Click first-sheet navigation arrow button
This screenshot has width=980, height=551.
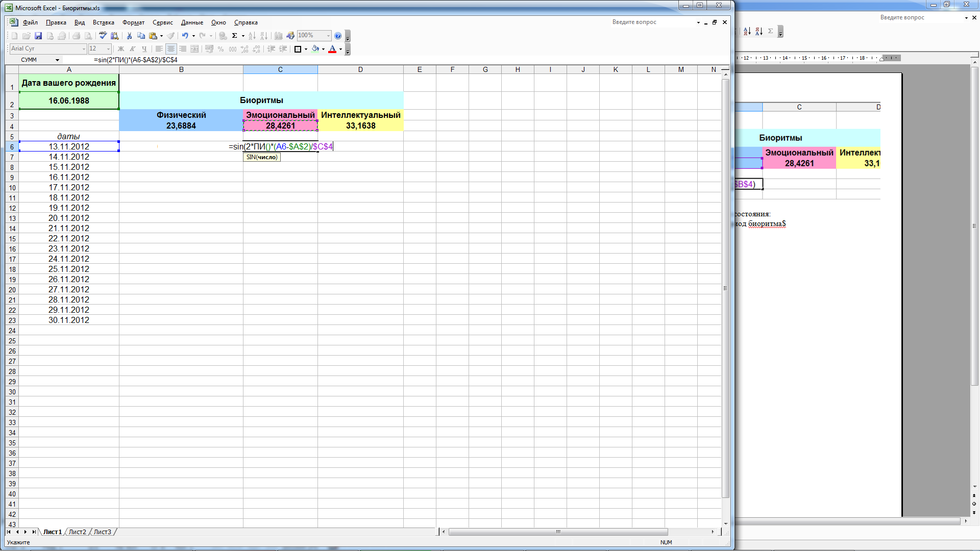[9, 532]
